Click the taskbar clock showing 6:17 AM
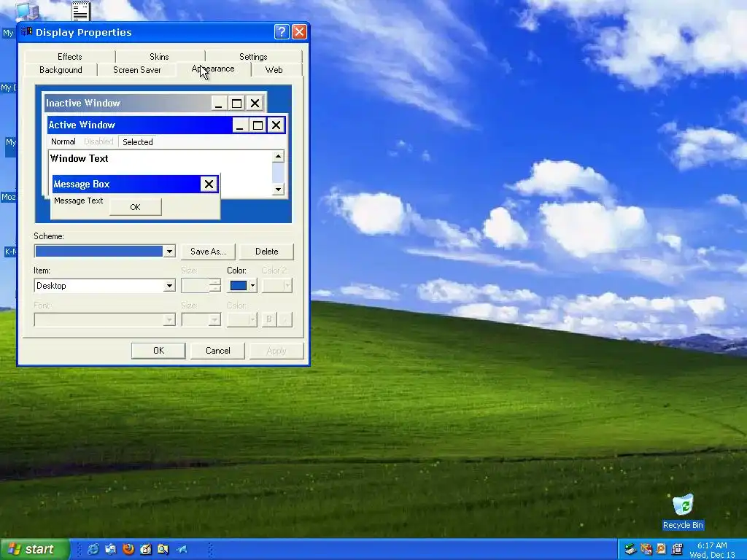The height and width of the screenshot is (560, 747). tap(712, 545)
